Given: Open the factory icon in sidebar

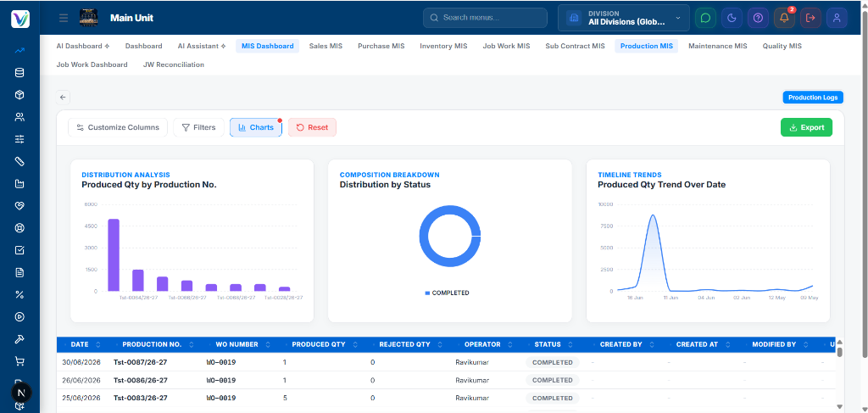Looking at the screenshot, I should [x=20, y=183].
